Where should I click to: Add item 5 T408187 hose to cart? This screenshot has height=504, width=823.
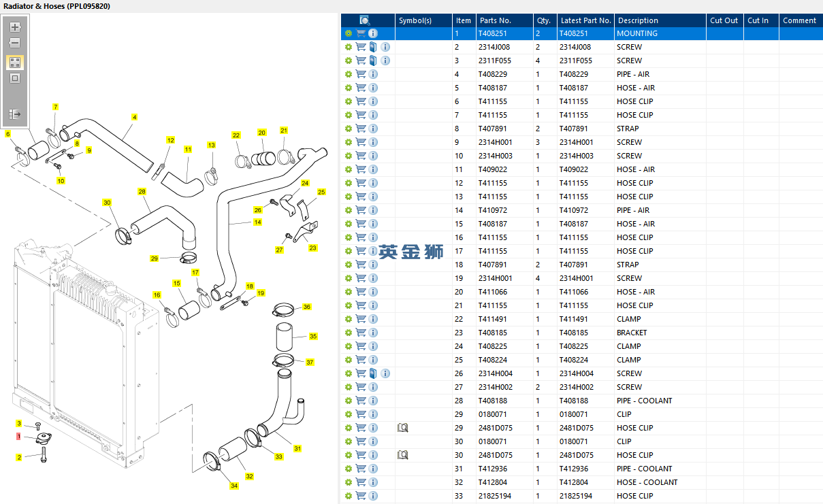pyautogui.click(x=361, y=88)
